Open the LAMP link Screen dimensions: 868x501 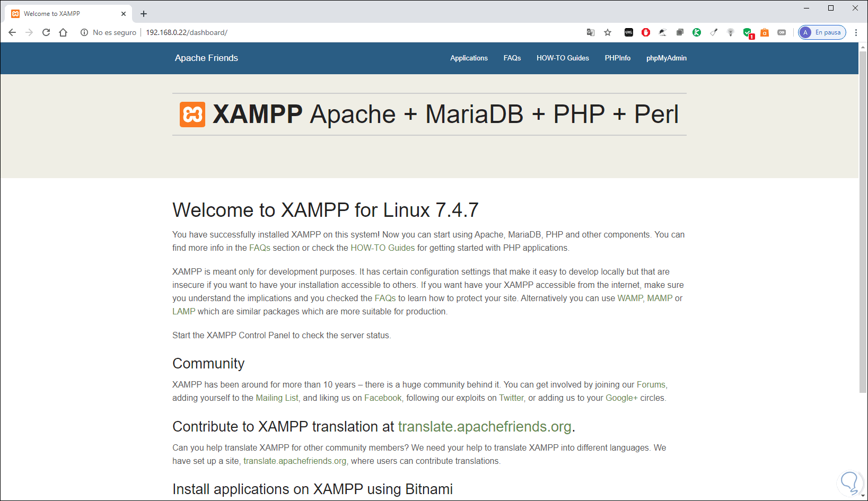[183, 311]
